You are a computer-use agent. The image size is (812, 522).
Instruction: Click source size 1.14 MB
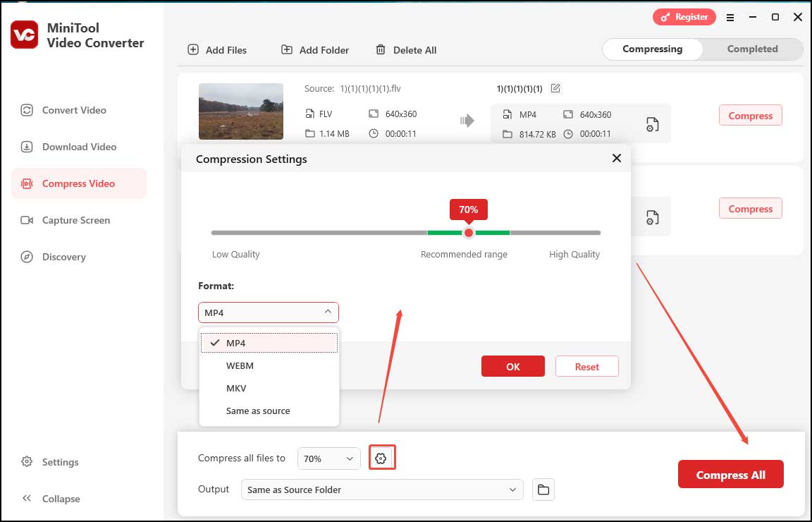tap(334, 134)
